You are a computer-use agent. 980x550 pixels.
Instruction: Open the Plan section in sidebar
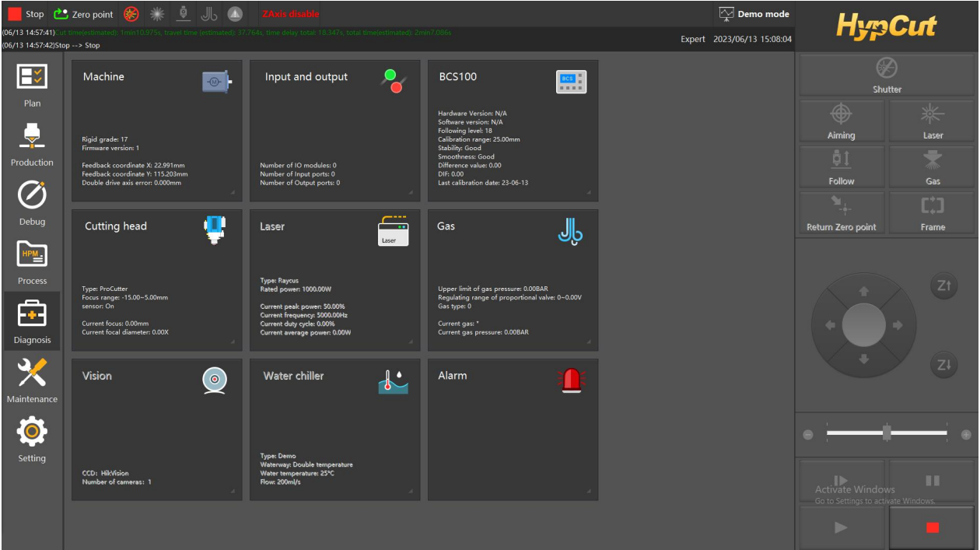click(x=32, y=84)
